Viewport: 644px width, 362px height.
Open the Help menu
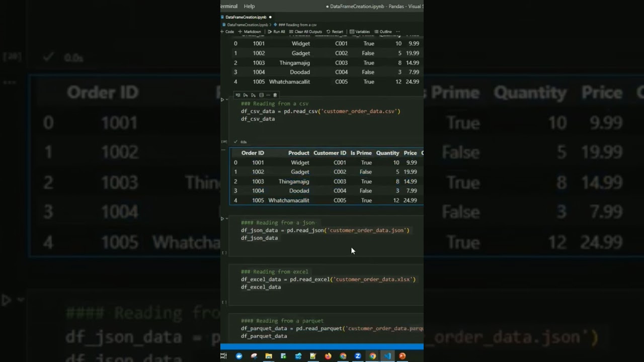pos(249,6)
